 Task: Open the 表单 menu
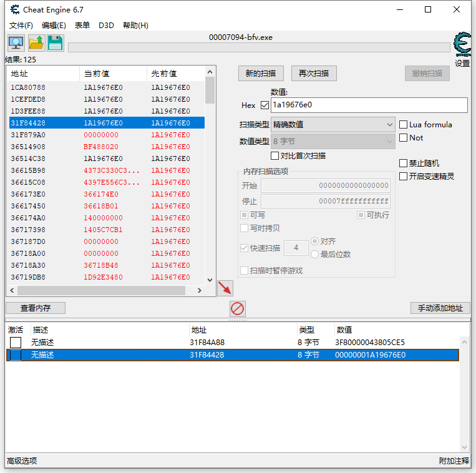(82, 25)
